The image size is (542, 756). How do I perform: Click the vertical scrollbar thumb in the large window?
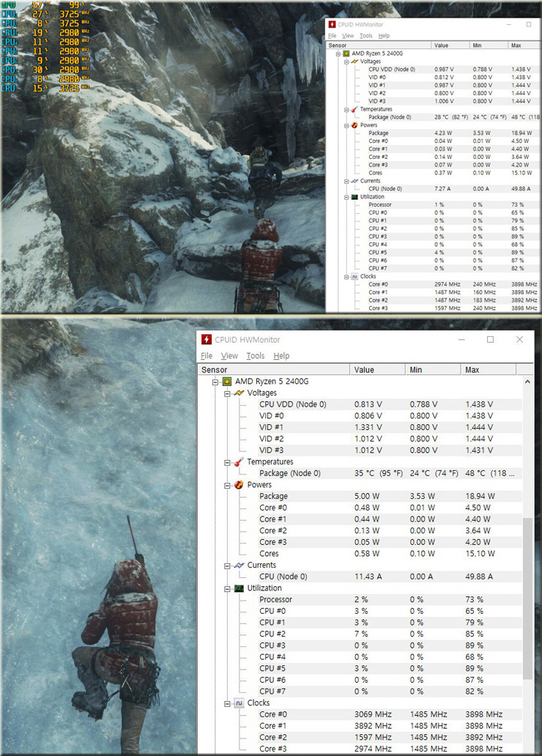527,598
